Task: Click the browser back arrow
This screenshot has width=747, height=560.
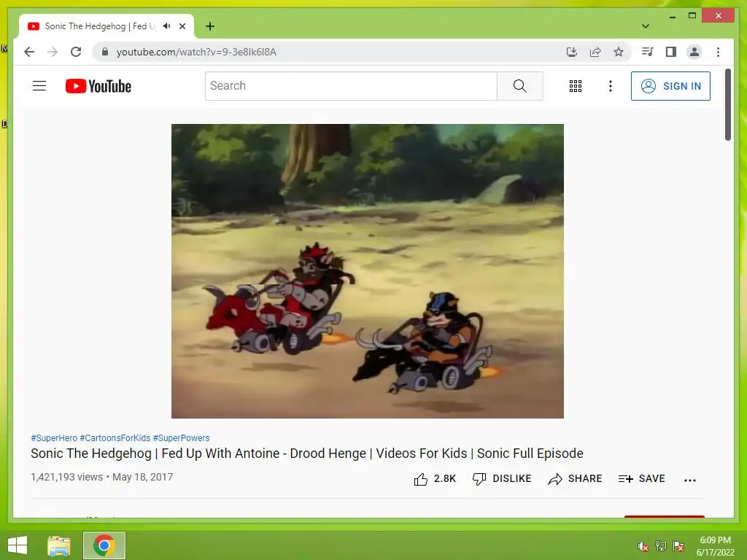Action: click(x=29, y=52)
